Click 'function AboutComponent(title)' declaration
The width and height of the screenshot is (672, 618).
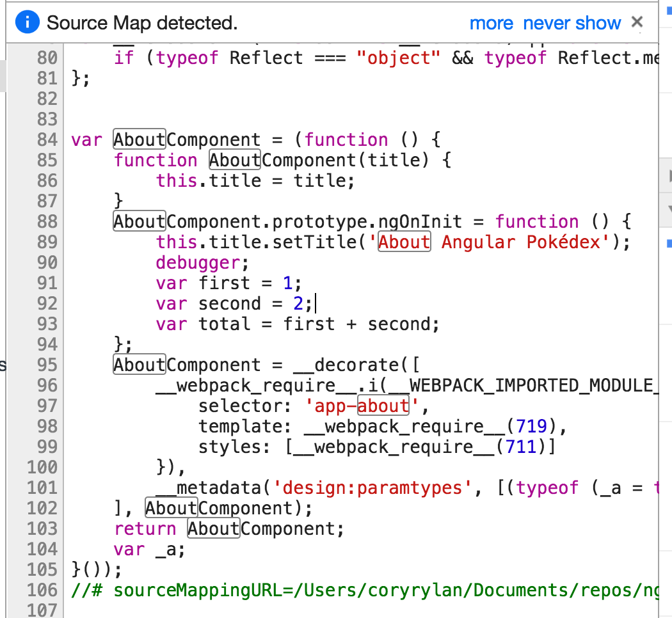coord(271,160)
